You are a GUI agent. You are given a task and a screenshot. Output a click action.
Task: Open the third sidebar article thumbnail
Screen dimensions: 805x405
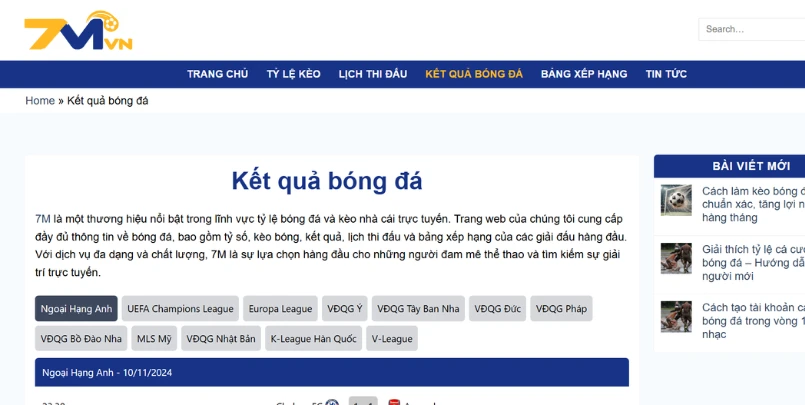pos(676,317)
